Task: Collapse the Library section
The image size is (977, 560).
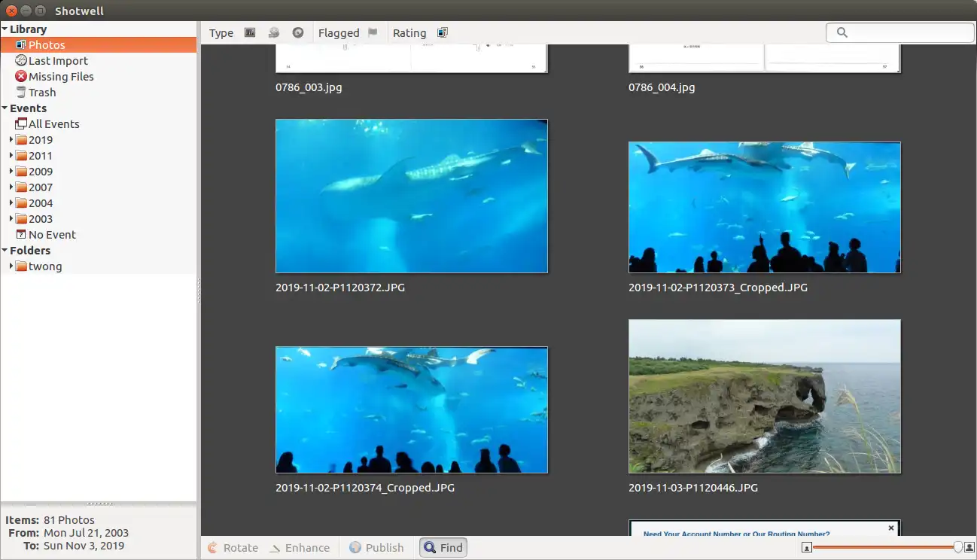Action: click(x=5, y=29)
